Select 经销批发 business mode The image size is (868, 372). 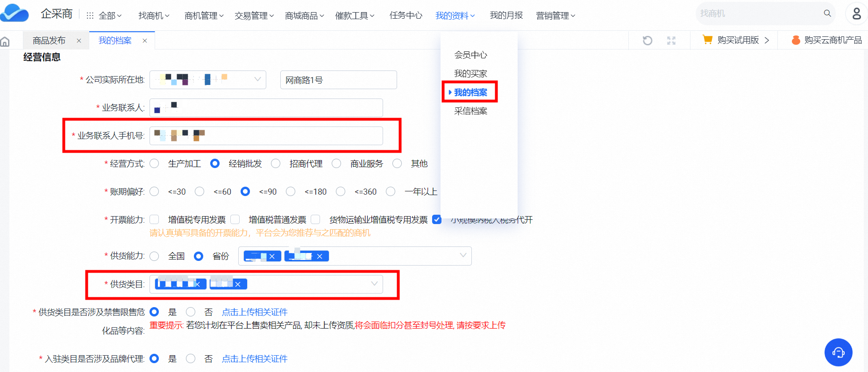pyautogui.click(x=215, y=163)
